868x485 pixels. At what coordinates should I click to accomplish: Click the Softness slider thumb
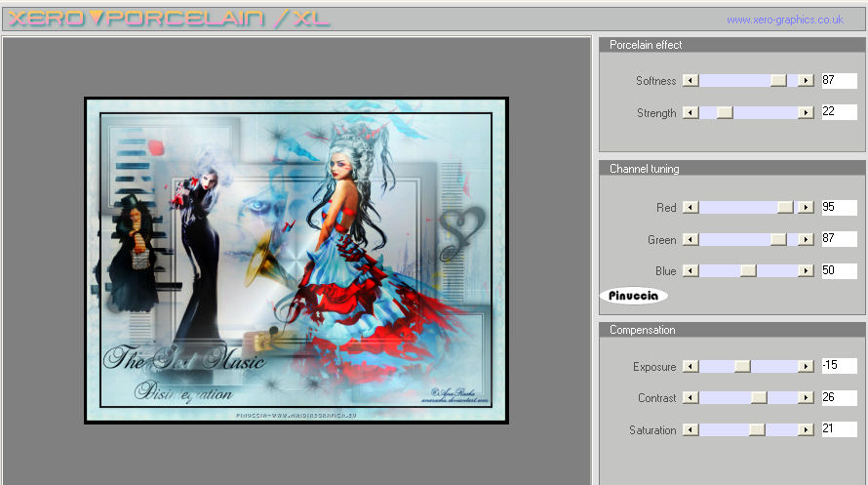point(778,81)
